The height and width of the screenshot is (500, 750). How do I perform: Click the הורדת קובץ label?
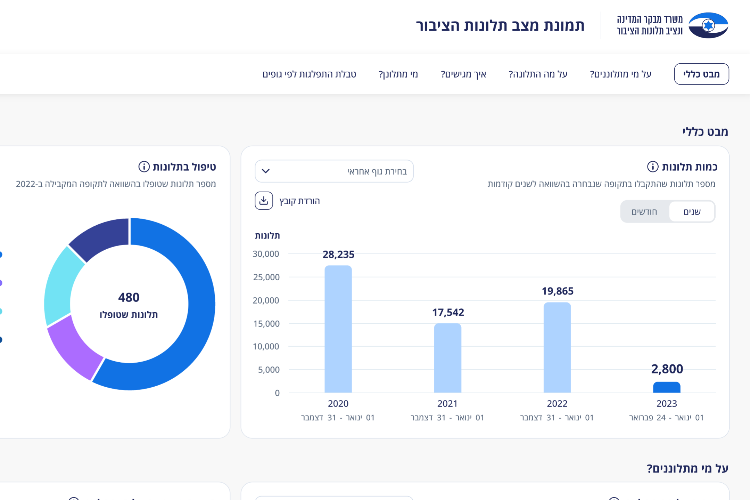(299, 201)
